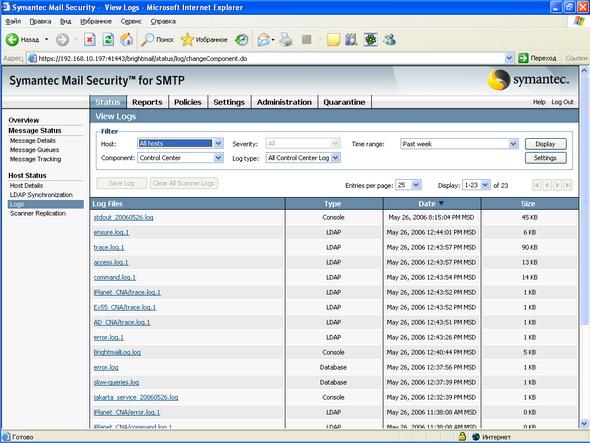Click the page vertical scrollbar
This screenshot has width=590, height=443.
(584, 199)
